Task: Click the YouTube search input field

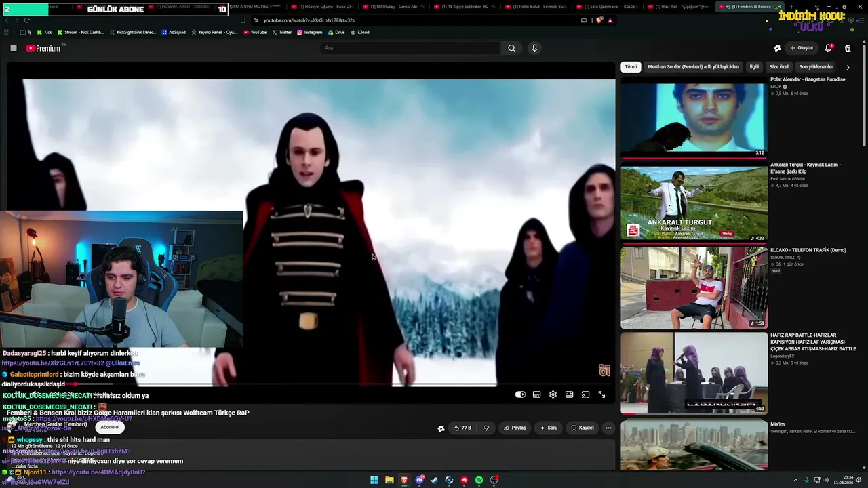Action: point(410,48)
